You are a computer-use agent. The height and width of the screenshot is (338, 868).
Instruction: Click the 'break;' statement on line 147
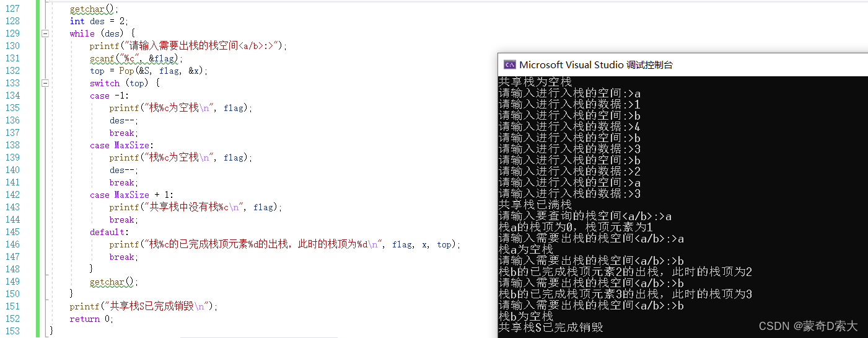click(124, 257)
